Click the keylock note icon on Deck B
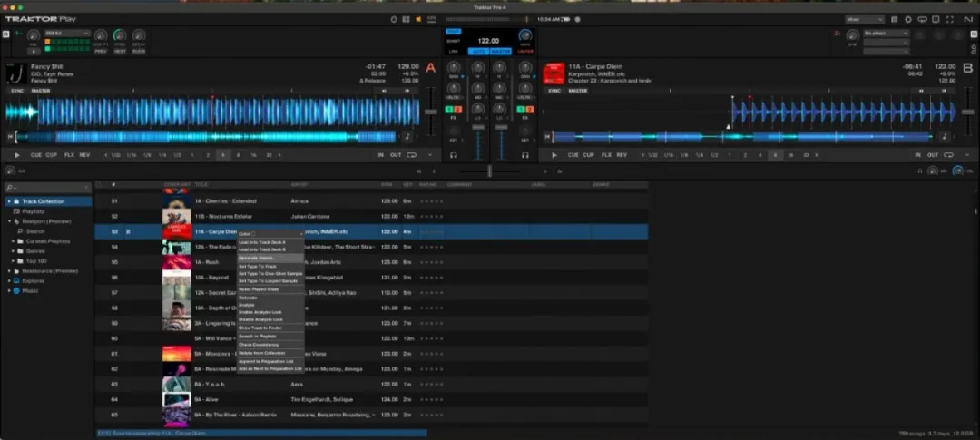Viewport: 980px width, 440px height. [x=944, y=136]
